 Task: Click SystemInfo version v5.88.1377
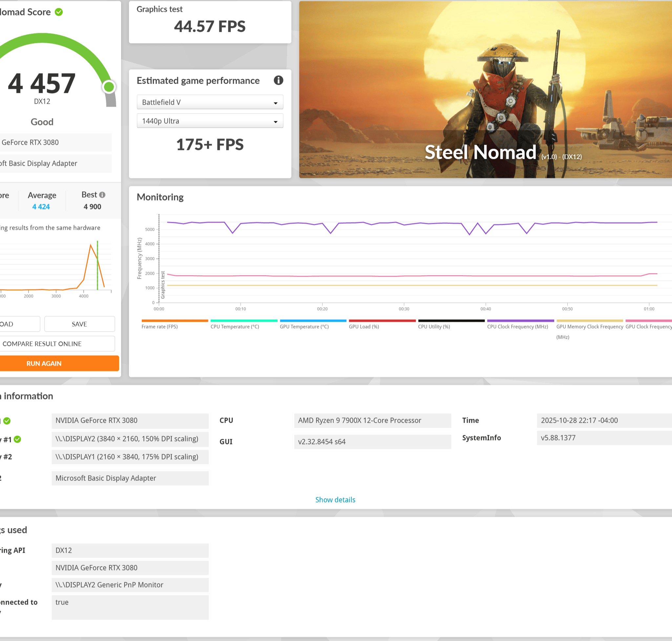tap(604, 438)
